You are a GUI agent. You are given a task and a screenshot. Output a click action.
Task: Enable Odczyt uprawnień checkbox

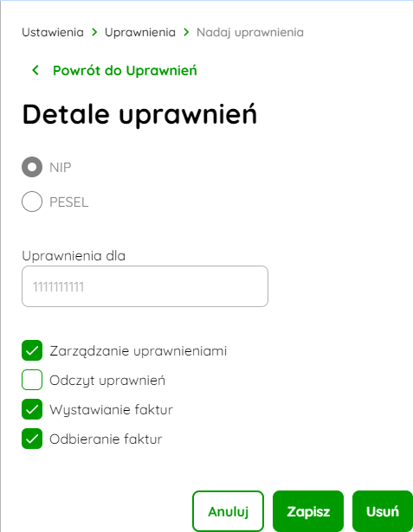coord(32,380)
